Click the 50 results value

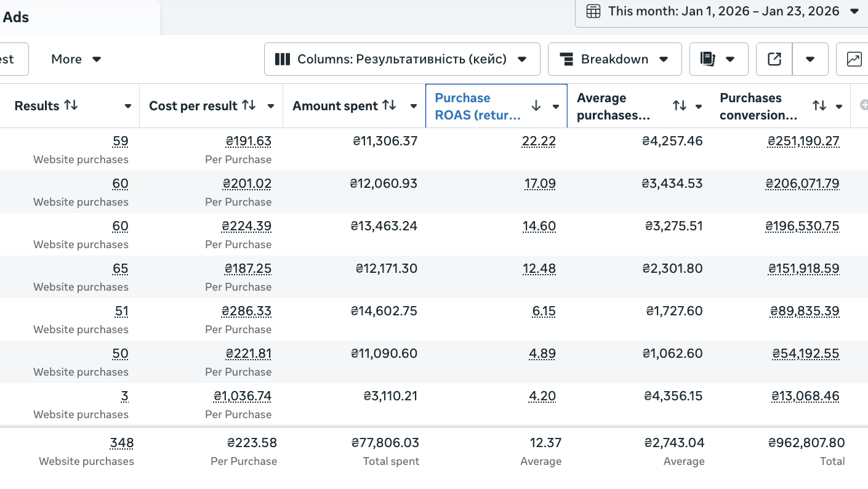coord(121,354)
